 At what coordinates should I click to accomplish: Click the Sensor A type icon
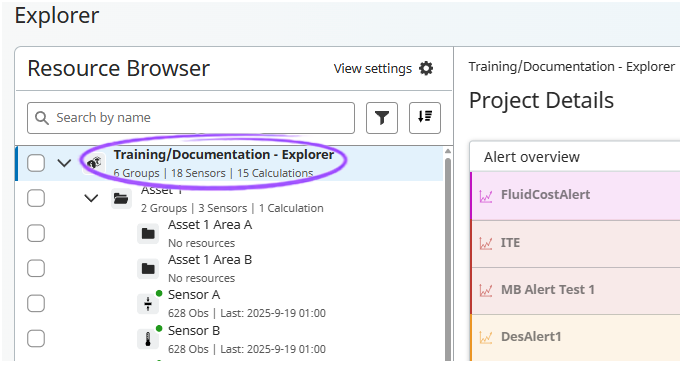(x=148, y=304)
